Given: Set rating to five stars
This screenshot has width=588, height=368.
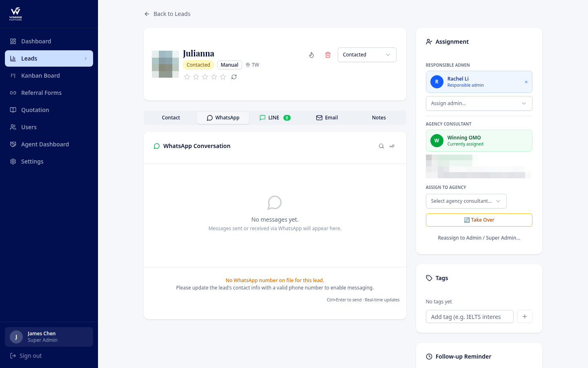Looking at the screenshot, I should point(223,77).
